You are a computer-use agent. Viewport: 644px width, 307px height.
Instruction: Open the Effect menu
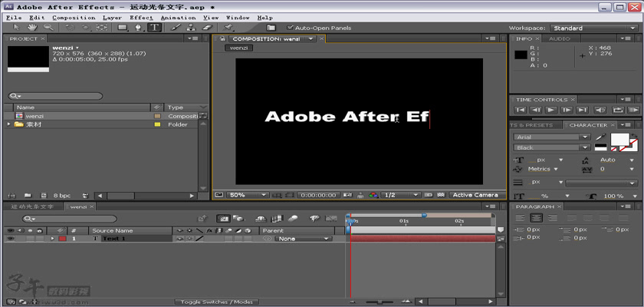[x=141, y=18]
